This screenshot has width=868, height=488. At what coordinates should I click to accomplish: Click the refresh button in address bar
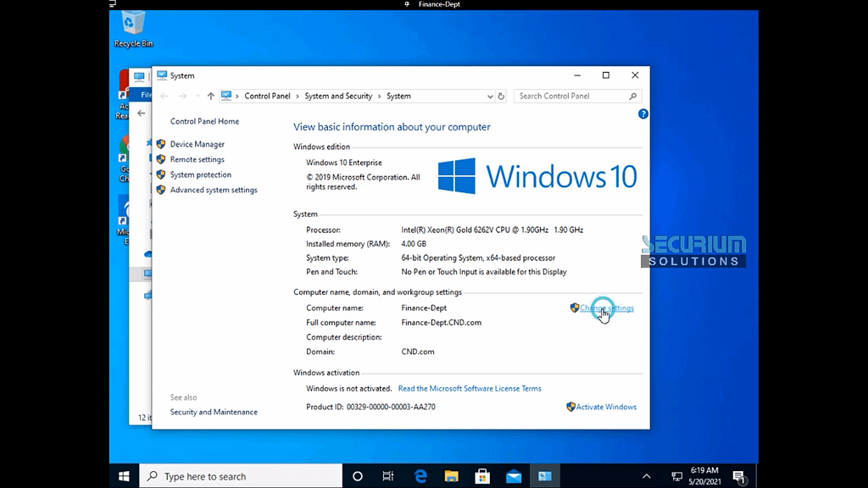click(501, 97)
